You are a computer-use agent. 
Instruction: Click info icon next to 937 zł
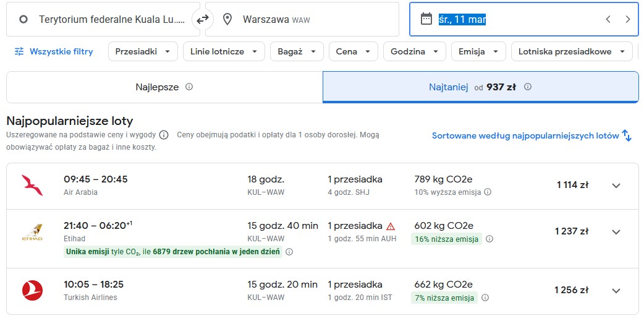tap(528, 87)
